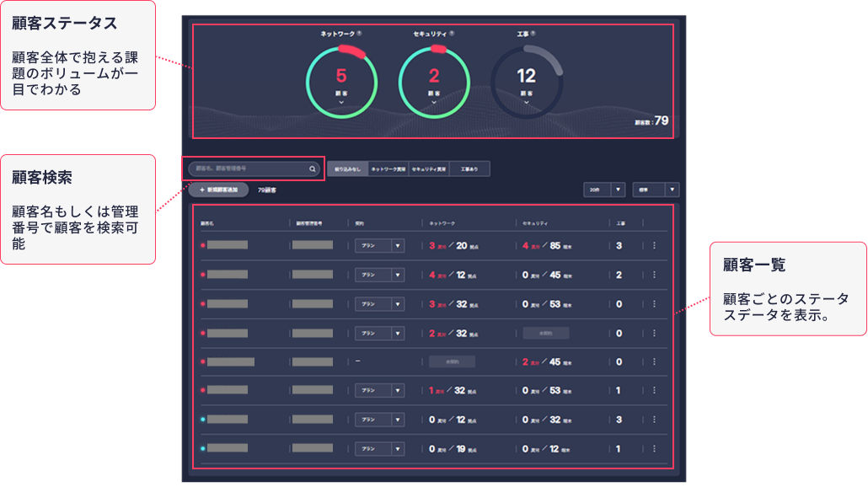The height and width of the screenshot is (487, 868).
Task: Click the ネットワーク column header
Action: pyautogui.click(x=442, y=223)
